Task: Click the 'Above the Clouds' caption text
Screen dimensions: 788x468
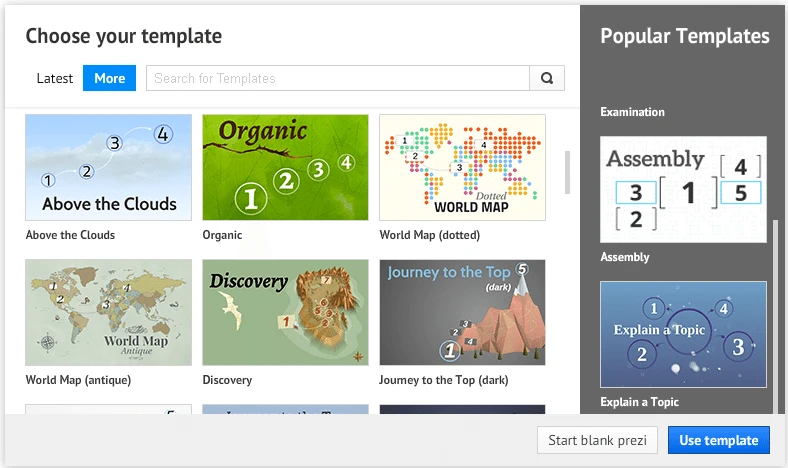Action: pos(70,235)
